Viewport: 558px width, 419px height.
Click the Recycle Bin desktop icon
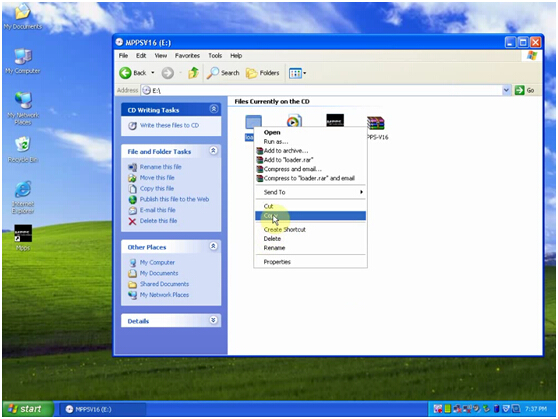(x=23, y=150)
